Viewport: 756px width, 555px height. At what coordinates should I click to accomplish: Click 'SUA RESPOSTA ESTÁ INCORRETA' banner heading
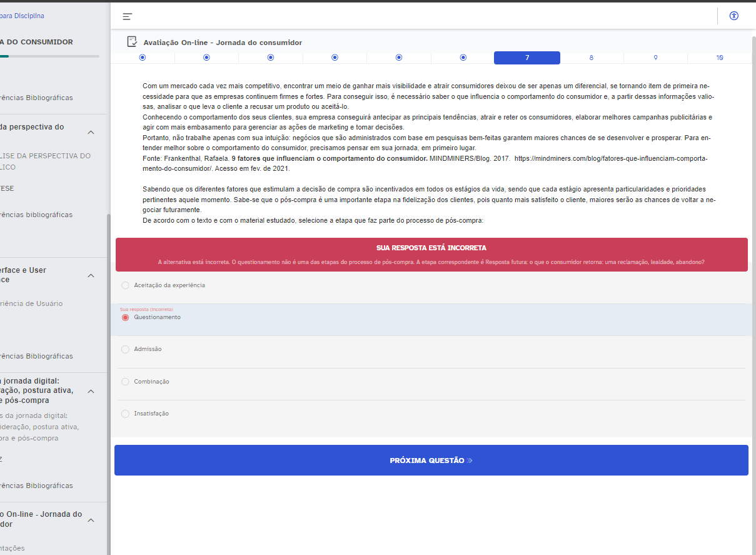pos(431,248)
